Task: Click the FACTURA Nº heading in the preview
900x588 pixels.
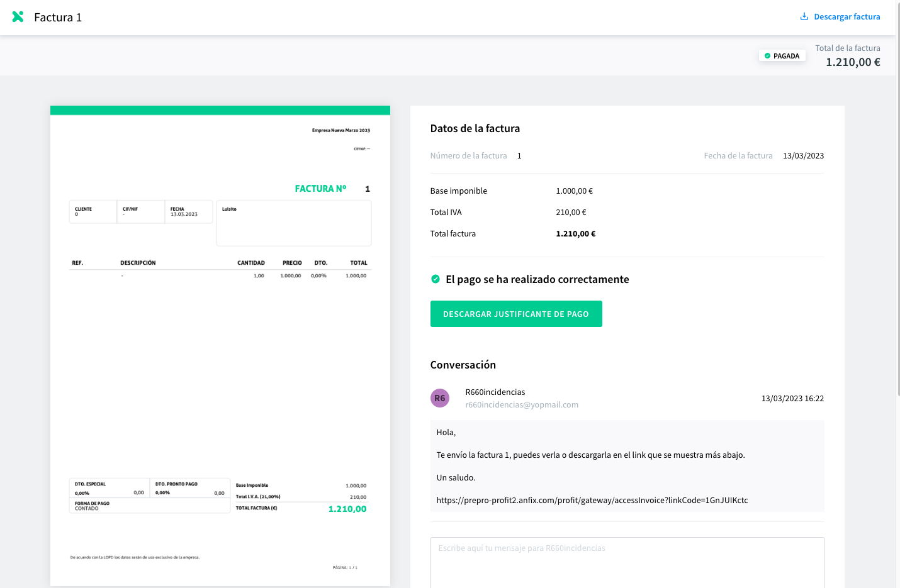Action: pos(320,189)
